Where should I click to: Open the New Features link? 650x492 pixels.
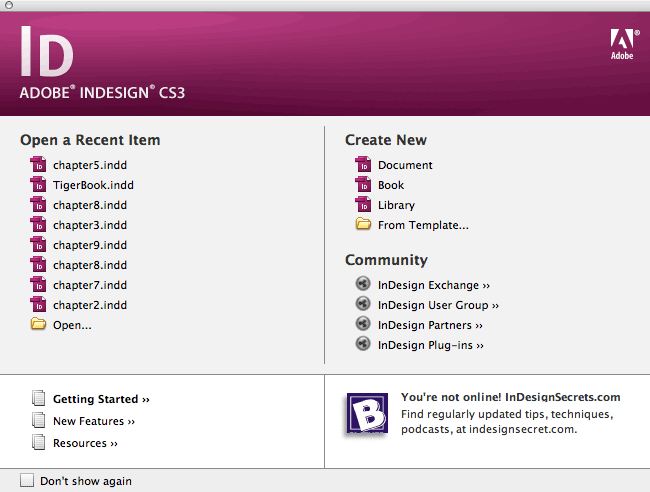point(94,421)
